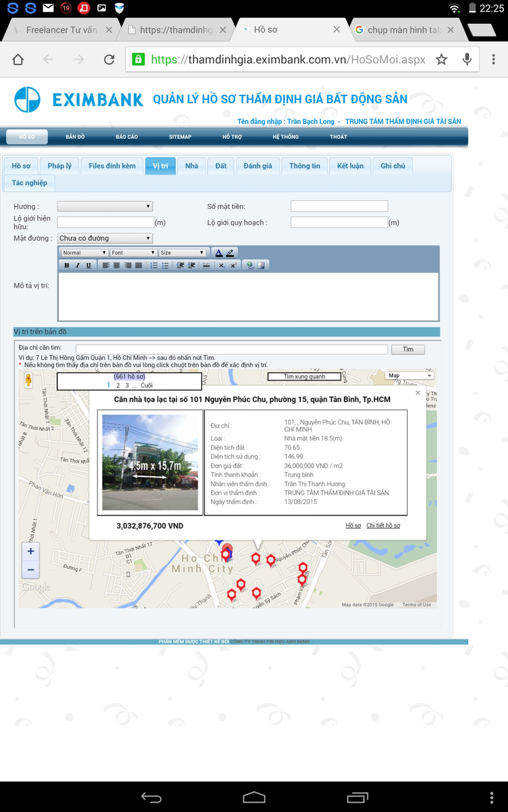Open BẢN ĐỒ menu

75,137
